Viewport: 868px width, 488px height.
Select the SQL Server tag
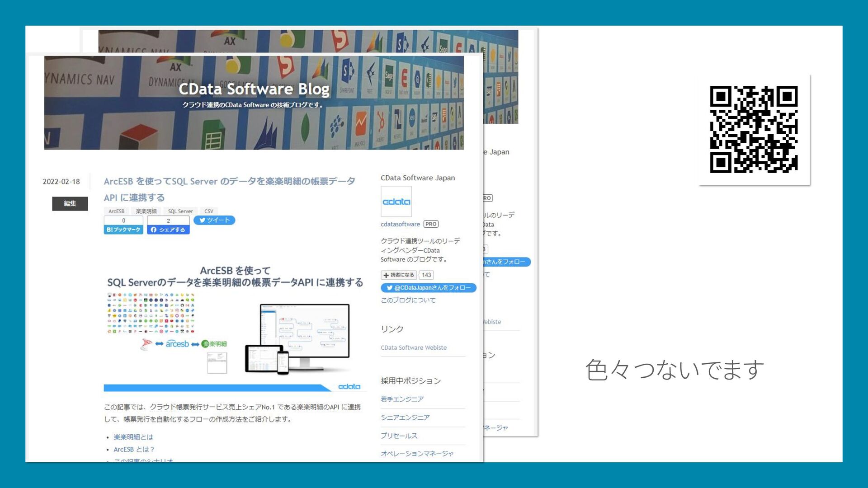(180, 211)
